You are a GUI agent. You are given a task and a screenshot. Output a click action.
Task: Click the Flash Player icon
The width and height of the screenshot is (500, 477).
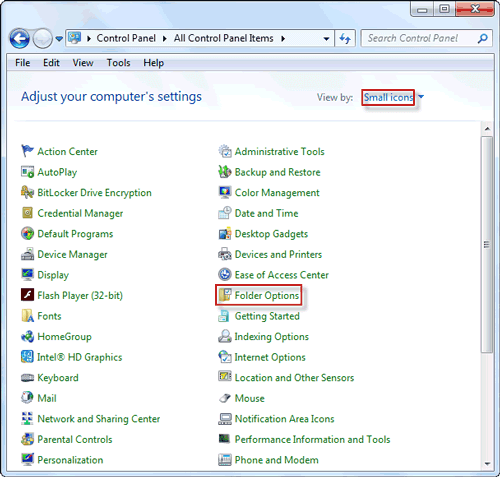27,295
